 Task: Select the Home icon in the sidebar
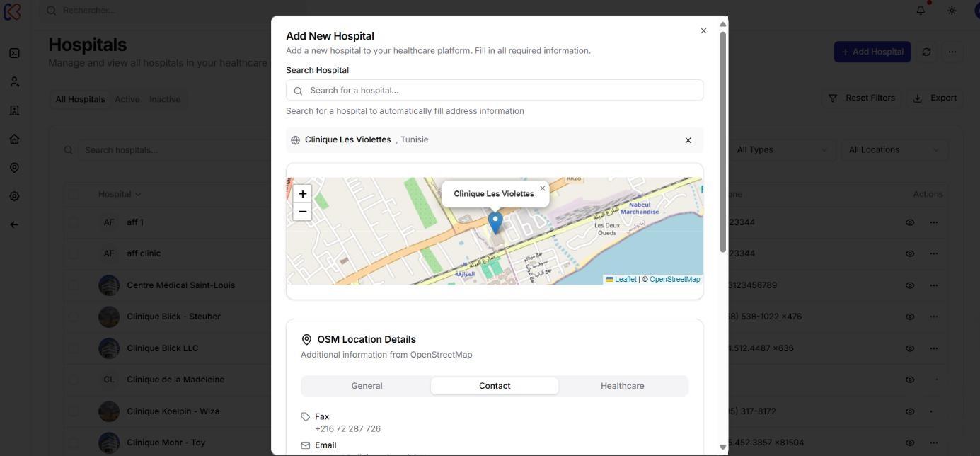coord(13,139)
